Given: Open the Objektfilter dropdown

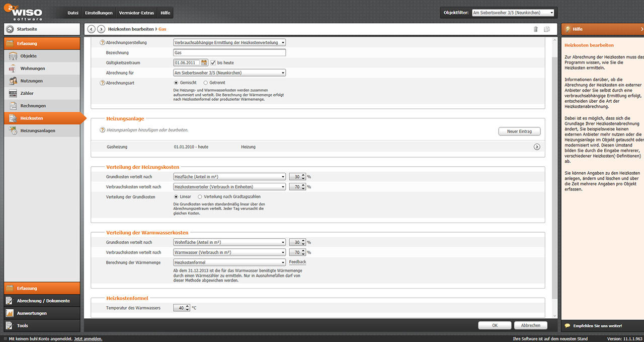Looking at the screenshot, I should pyautogui.click(x=513, y=13).
